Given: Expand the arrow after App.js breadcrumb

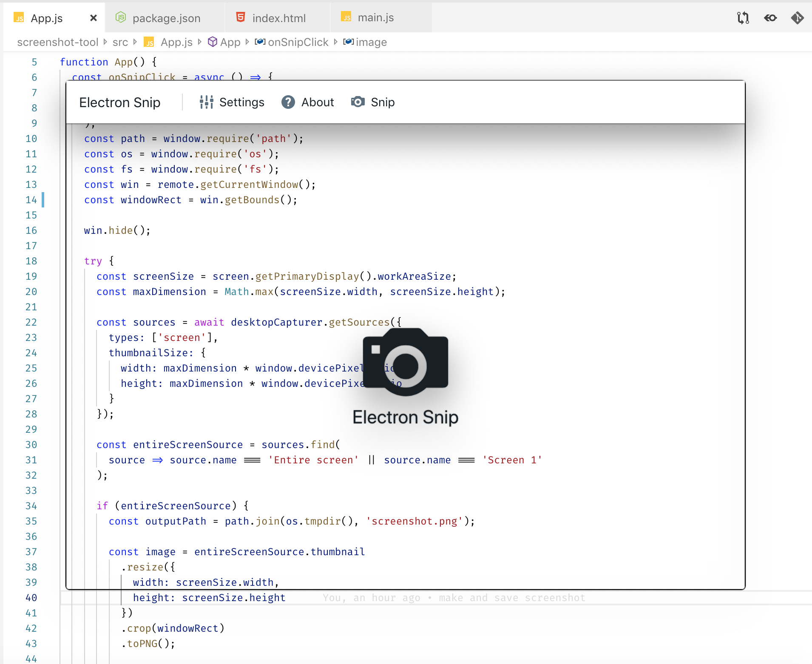Looking at the screenshot, I should click(x=200, y=42).
